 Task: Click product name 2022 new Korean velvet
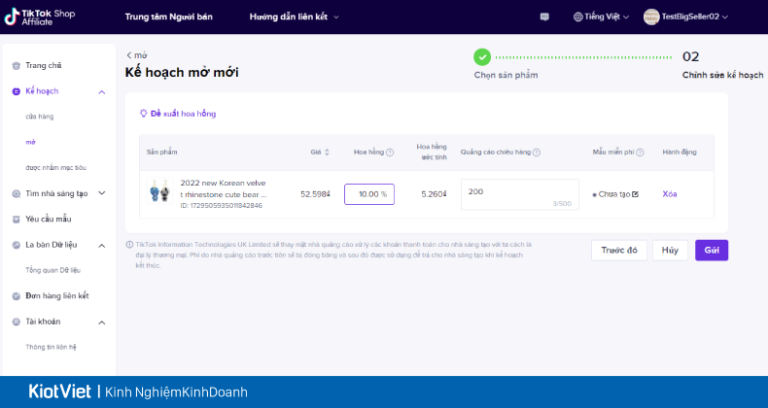coord(223,189)
